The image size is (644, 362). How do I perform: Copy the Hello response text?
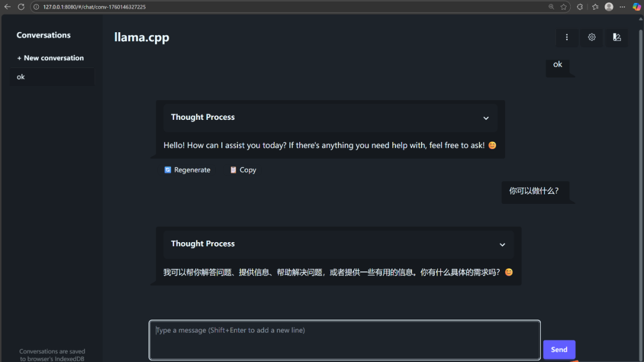click(x=243, y=170)
